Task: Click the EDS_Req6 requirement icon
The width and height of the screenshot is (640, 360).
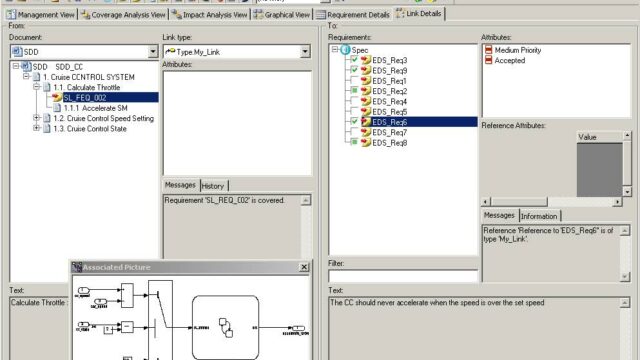Action: (366, 122)
